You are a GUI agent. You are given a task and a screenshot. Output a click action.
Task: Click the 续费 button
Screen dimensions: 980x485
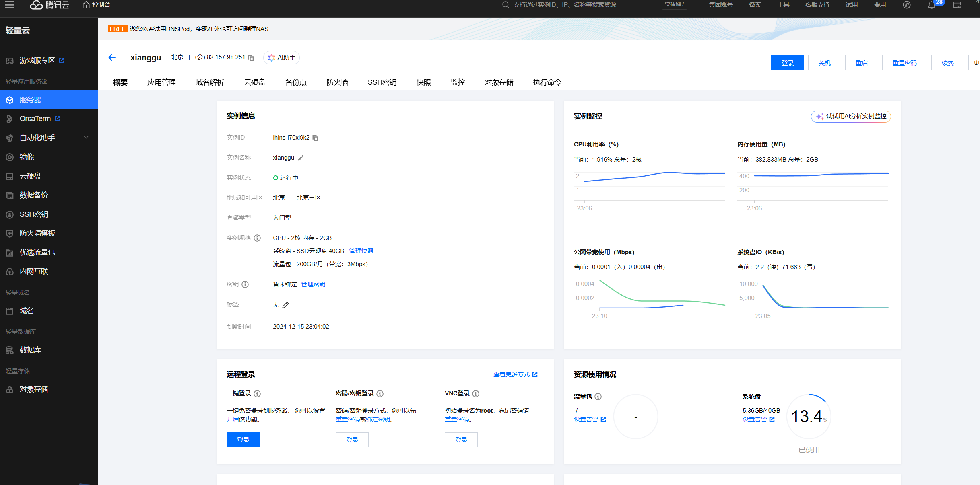pos(947,63)
